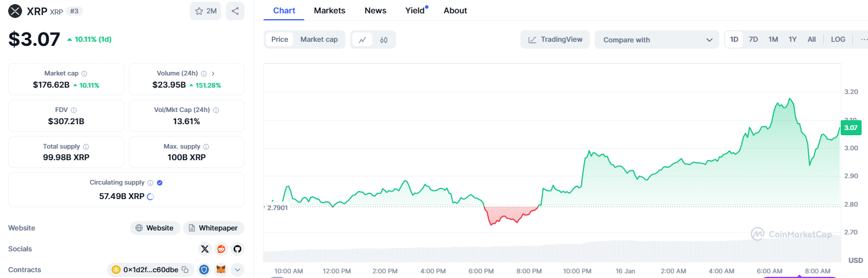Image resolution: width=868 pixels, height=278 pixels.
Task: Show Market cap on the chart
Action: click(x=319, y=39)
